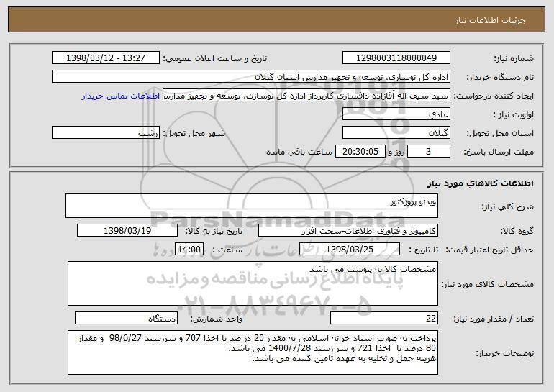Click the توضیحات خریدار text box
The image size is (554, 392).
pos(253,352)
